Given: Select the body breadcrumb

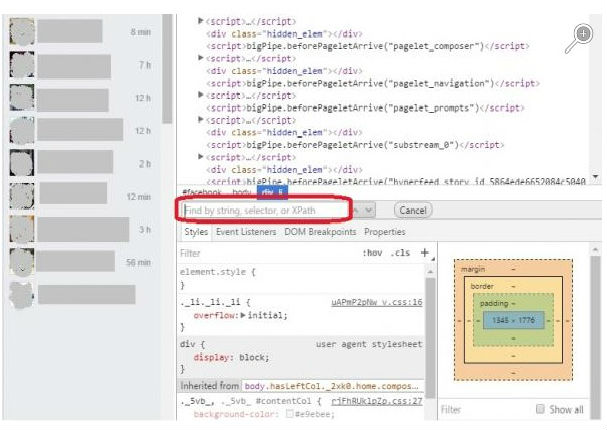Looking at the screenshot, I should 242,192.
